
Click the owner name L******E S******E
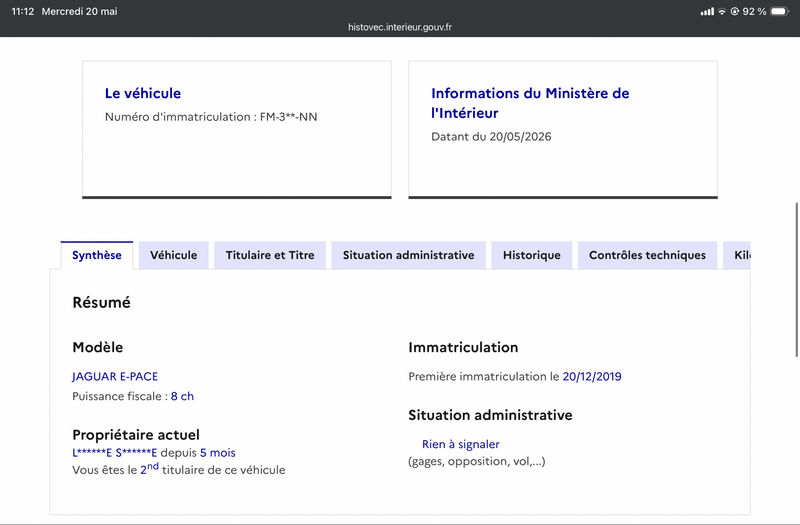(x=115, y=453)
